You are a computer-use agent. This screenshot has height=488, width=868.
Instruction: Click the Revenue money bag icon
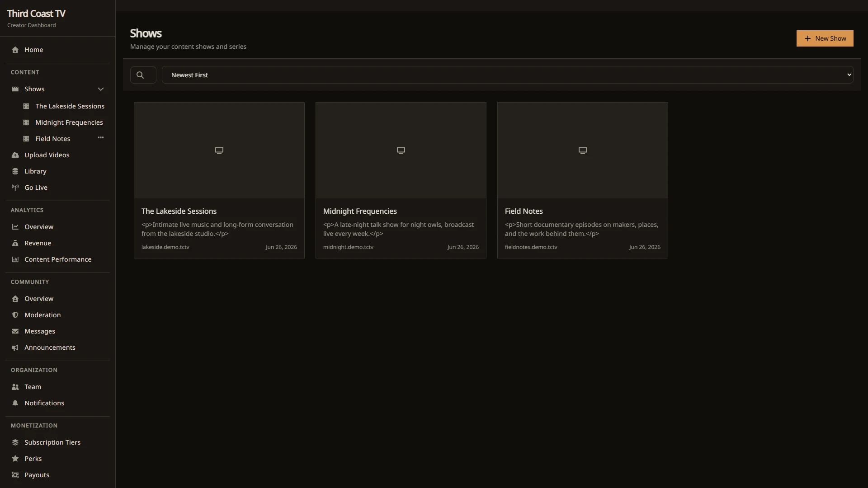[15, 243]
